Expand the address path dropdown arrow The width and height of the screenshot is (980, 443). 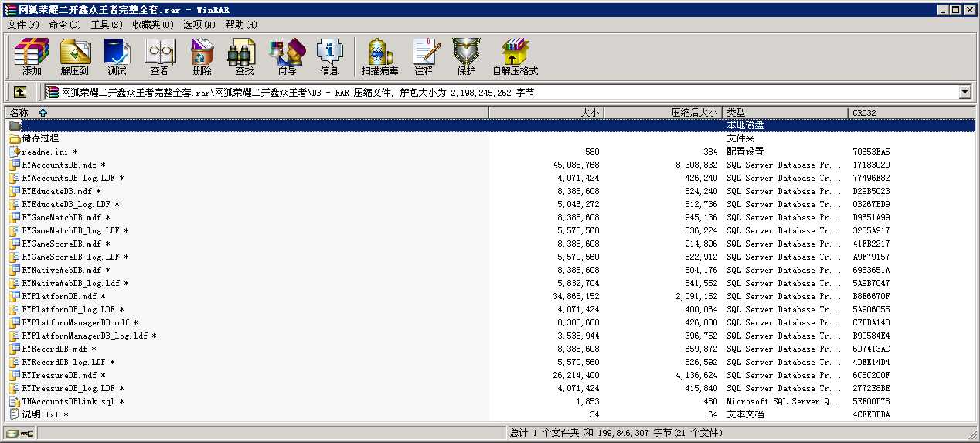coord(965,92)
